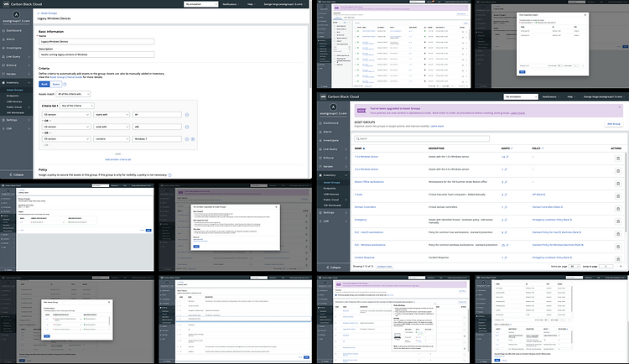Open Investigate in the Legacy Windows Devices window sidebar
The width and height of the screenshot is (629, 364).
click(x=13, y=48)
